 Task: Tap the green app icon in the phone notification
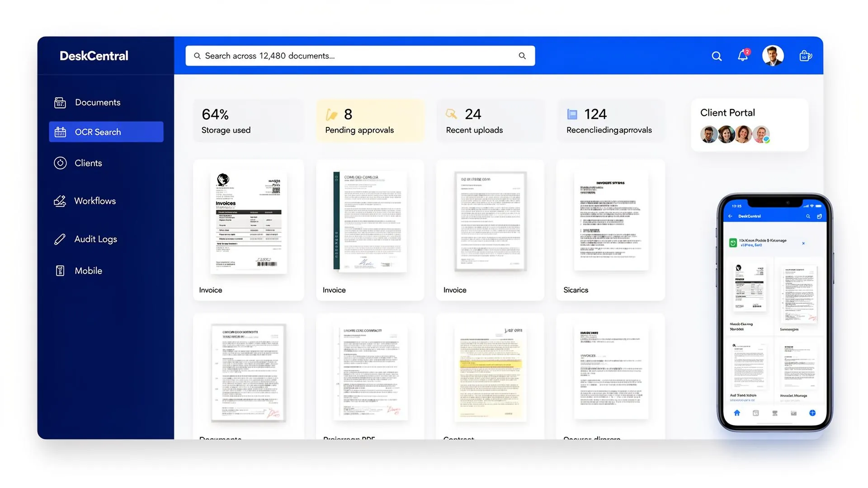(x=733, y=243)
